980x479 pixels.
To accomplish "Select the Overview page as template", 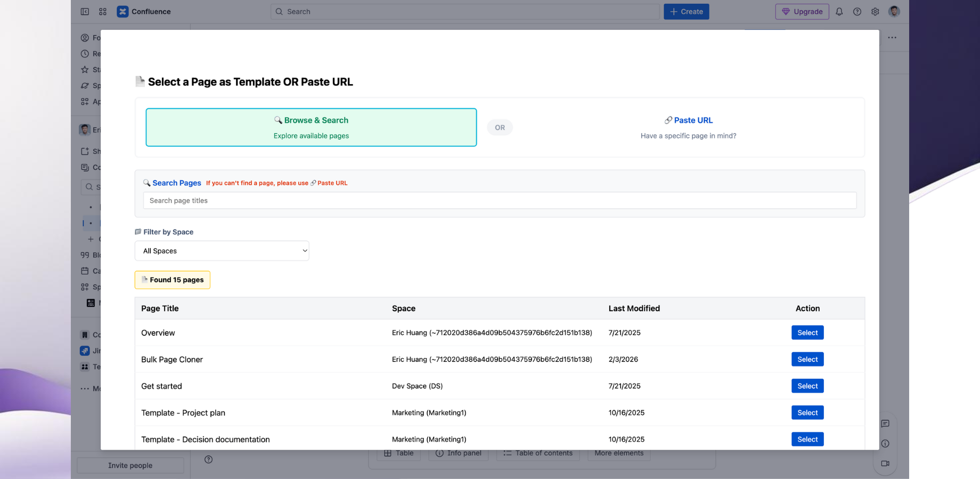I will click(807, 332).
